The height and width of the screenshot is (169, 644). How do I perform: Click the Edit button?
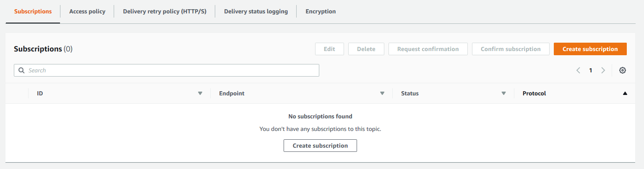pos(329,49)
